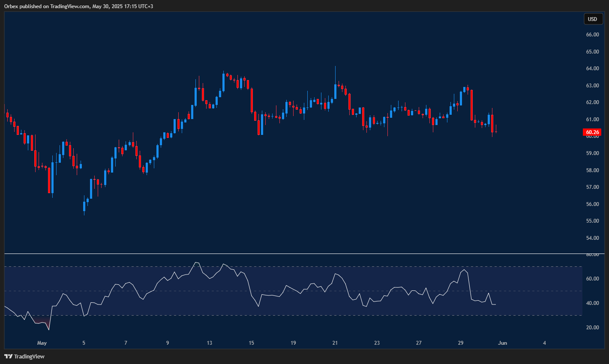609x364 pixels.
Task: Click the highest candlestick wick near May 13
Action: point(223,72)
